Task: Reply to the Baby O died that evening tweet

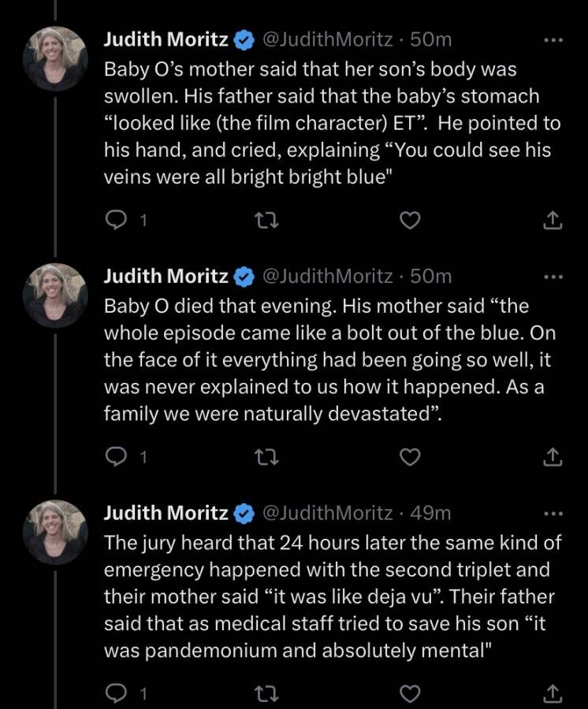Action: click(x=116, y=457)
